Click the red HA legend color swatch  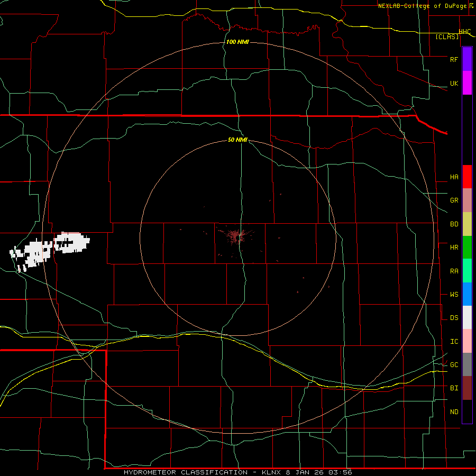pos(467,177)
